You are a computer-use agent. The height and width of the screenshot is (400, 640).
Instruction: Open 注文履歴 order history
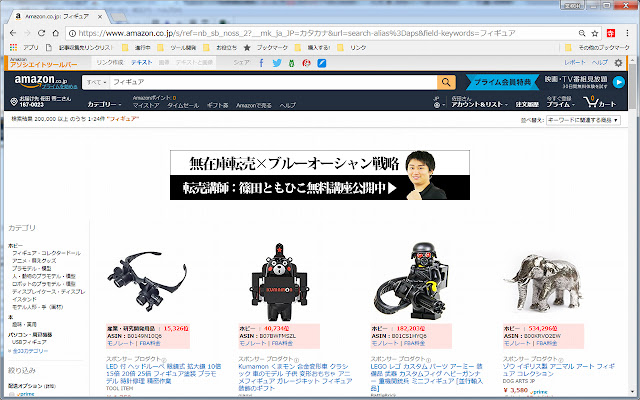tap(527, 104)
